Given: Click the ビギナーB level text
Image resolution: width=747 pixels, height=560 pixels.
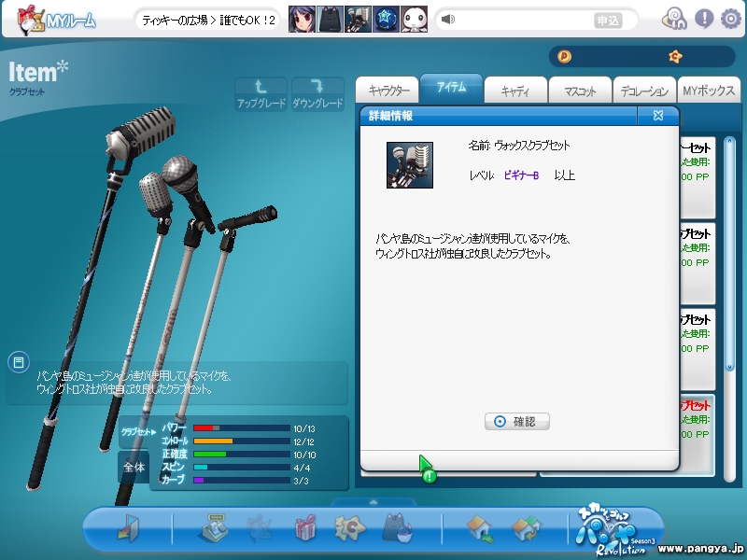Looking at the screenshot, I should coord(521,175).
